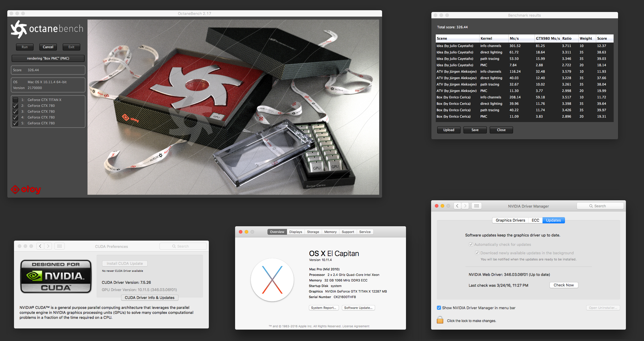Click the red otoy logo
The image size is (644, 341).
(26, 189)
